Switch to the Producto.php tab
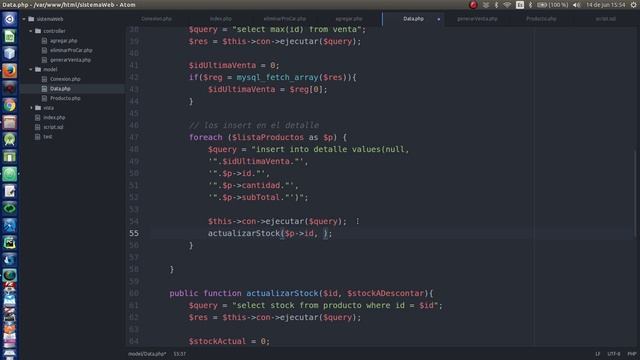This screenshot has height=360, width=640. pyautogui.click(x=541, y=19)
